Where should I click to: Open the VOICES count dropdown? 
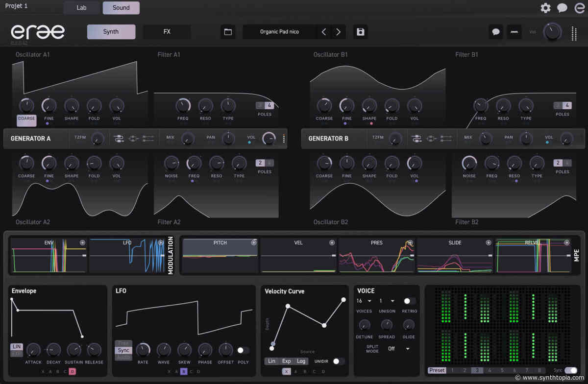[364, 301]
